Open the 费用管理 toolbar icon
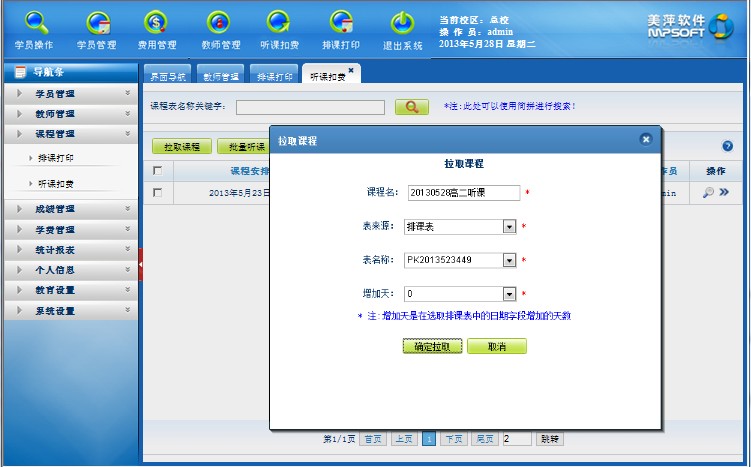This screenshot has width=751, height=467. pyautogui.click(x=157, y=23)
